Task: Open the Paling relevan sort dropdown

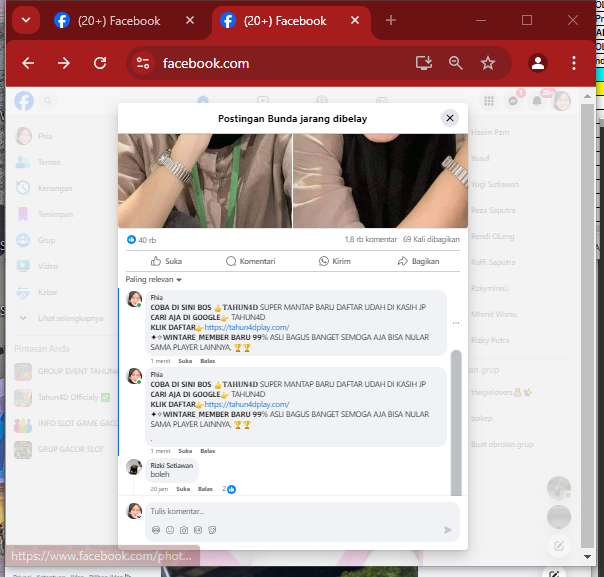Action: tap(153, 279)
